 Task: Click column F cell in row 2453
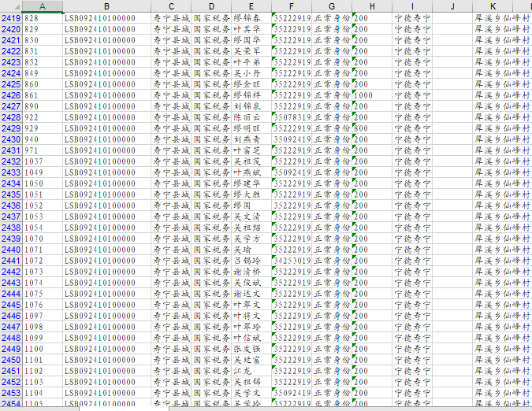(292, 393)
